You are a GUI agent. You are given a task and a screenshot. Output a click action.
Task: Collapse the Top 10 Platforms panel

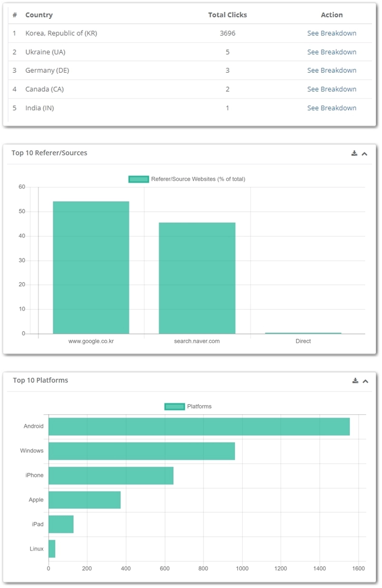tap(365, 381)
